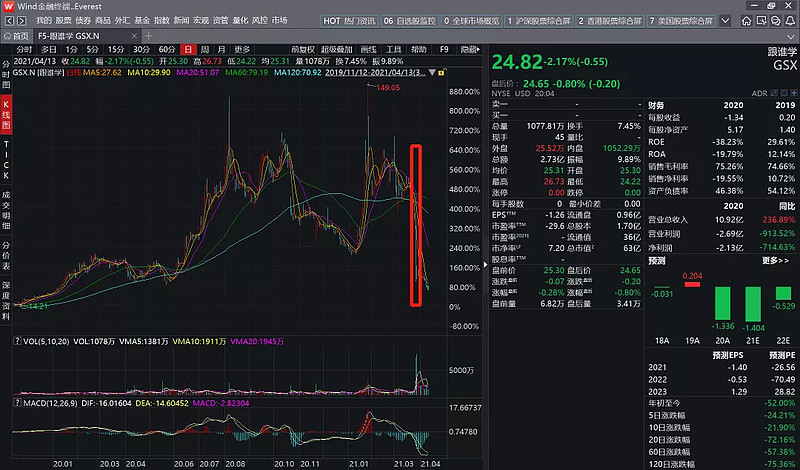The height and width of the screenshot is (470, 800).
Task: Click the lock icon next to the date range
Action: 441,72
